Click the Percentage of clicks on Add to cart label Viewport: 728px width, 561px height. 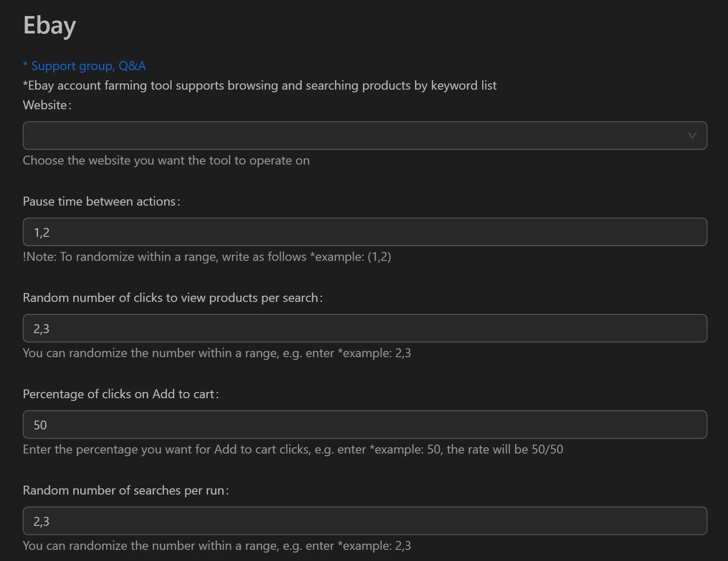(120, 394)
